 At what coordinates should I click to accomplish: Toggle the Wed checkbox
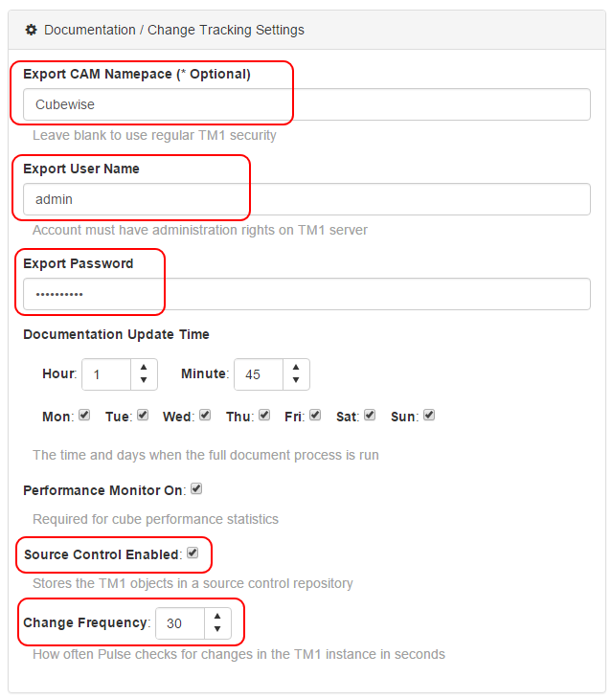[205, 415]
